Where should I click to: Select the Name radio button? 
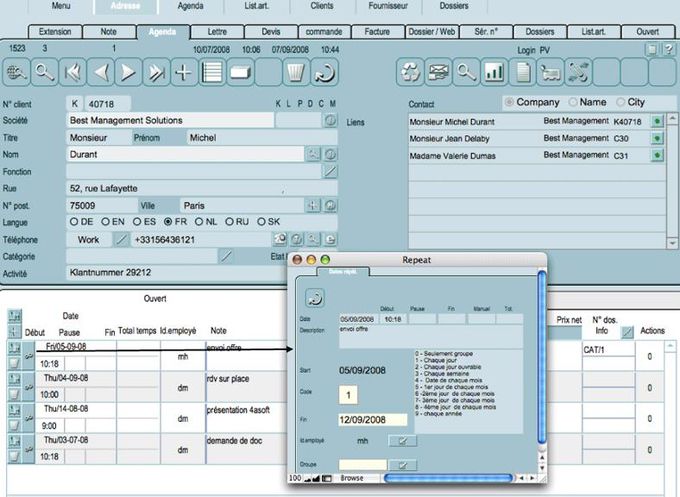click(573, 102)
